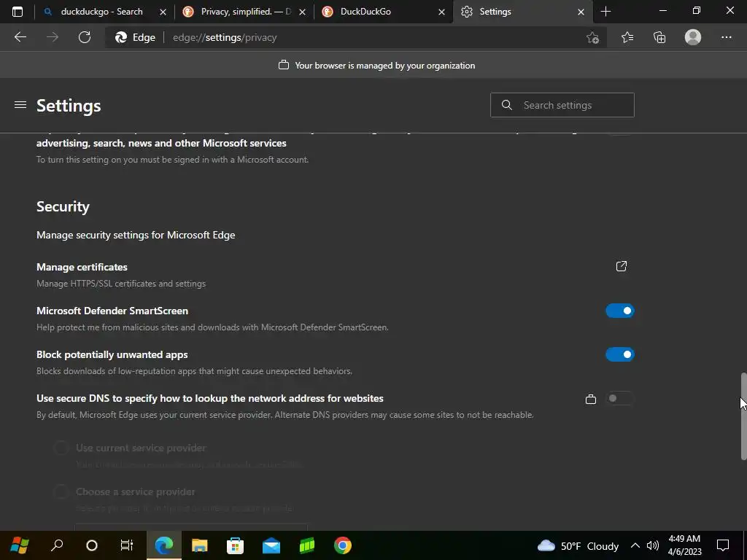The width and height of the screenshot is (747, 560).
Task: Open the vertical tabs actions menu icon
Action: pos(18,12)
